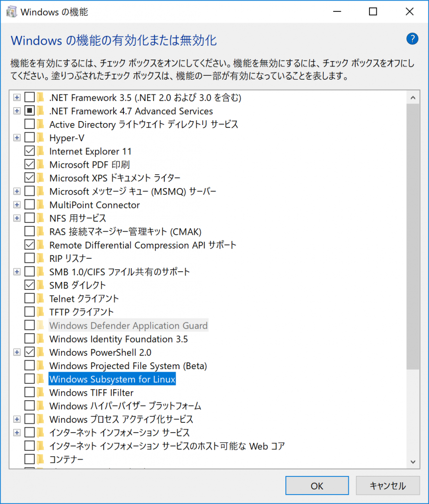Check the Windows Projected File System (Beta) checkbox
This screenshot has height=504, width=429.
coord(30,366)
